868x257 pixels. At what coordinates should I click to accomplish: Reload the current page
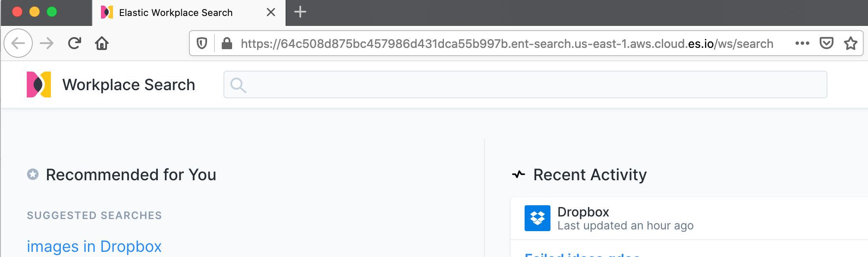(74, 43)
